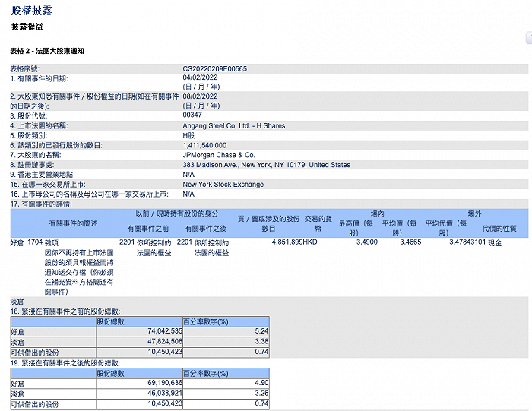Screen dimensions: 532x411
Task: Click percentage 3.38 in before-event table
Action: coord(261,341)
